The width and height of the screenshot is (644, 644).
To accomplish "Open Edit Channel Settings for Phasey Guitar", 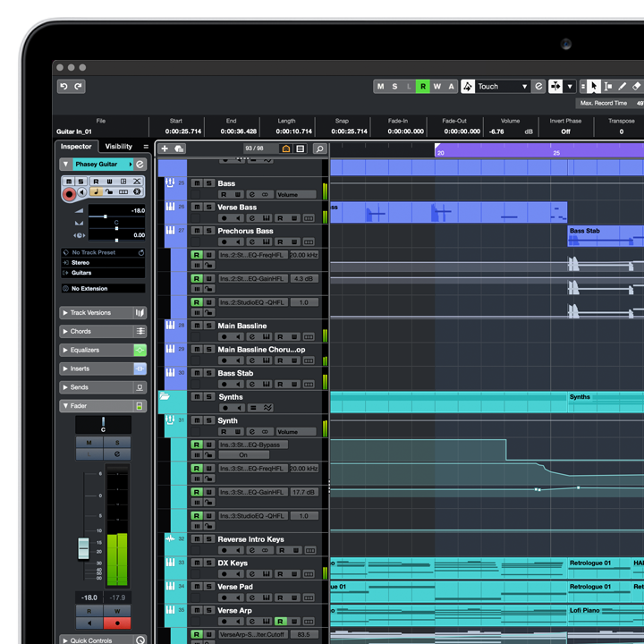I will point(140,165).
